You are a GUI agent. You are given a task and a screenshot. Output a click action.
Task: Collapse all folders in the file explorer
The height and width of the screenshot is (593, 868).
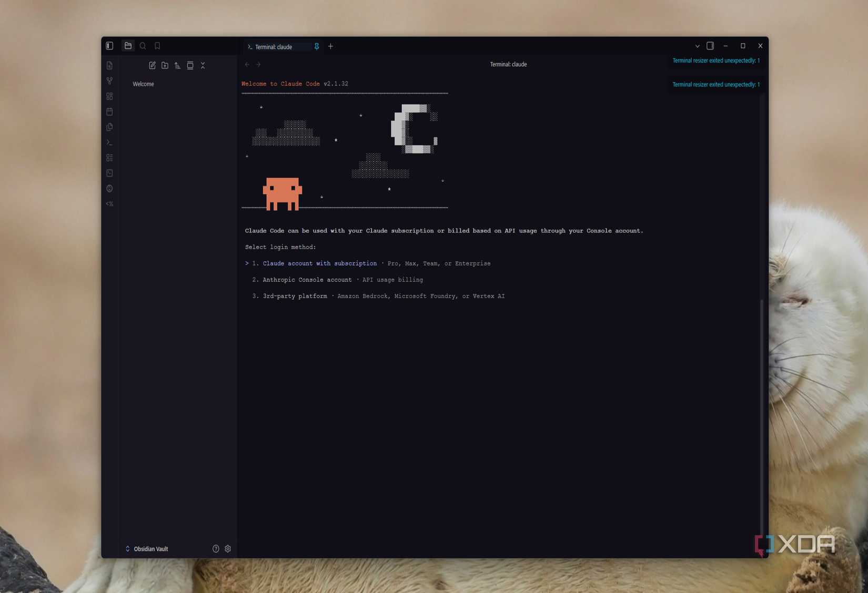(x=203, y=65)
